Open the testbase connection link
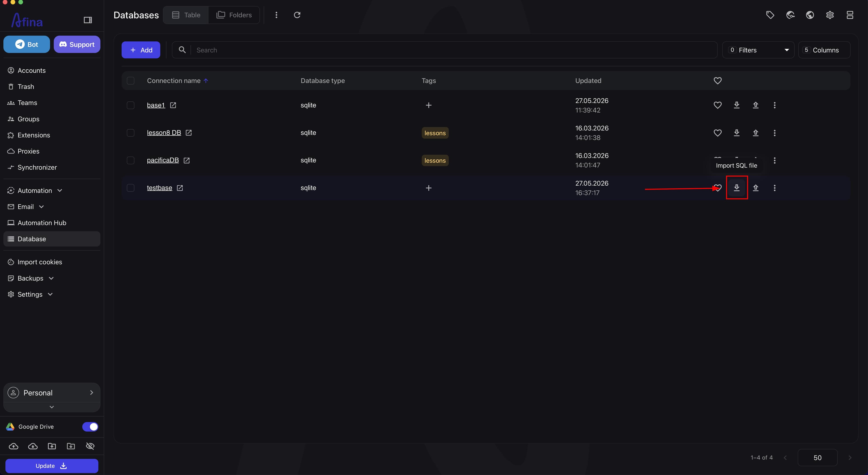 click(x=159, y=188)
